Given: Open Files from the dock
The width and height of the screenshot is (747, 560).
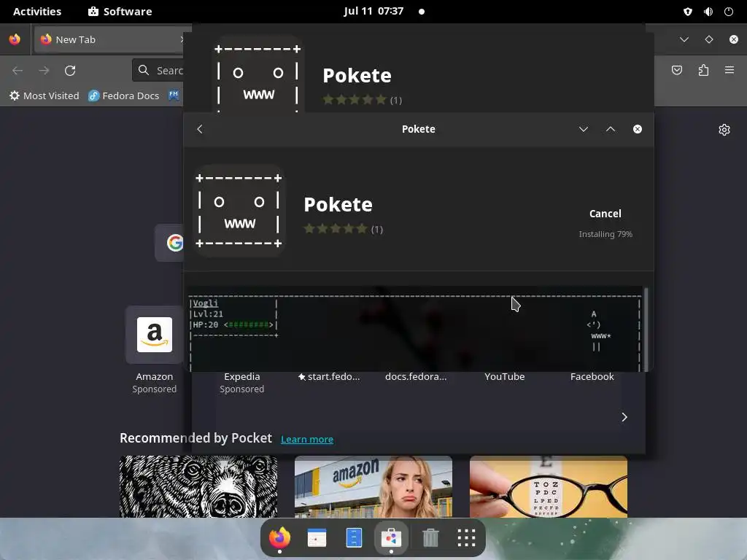Looking at the screenshot, I should (x=354, y=537).
